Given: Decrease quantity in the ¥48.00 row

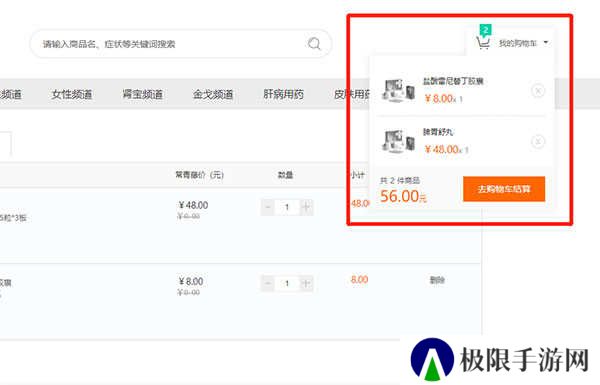Looking at the screenshot, I should [267, 207].
